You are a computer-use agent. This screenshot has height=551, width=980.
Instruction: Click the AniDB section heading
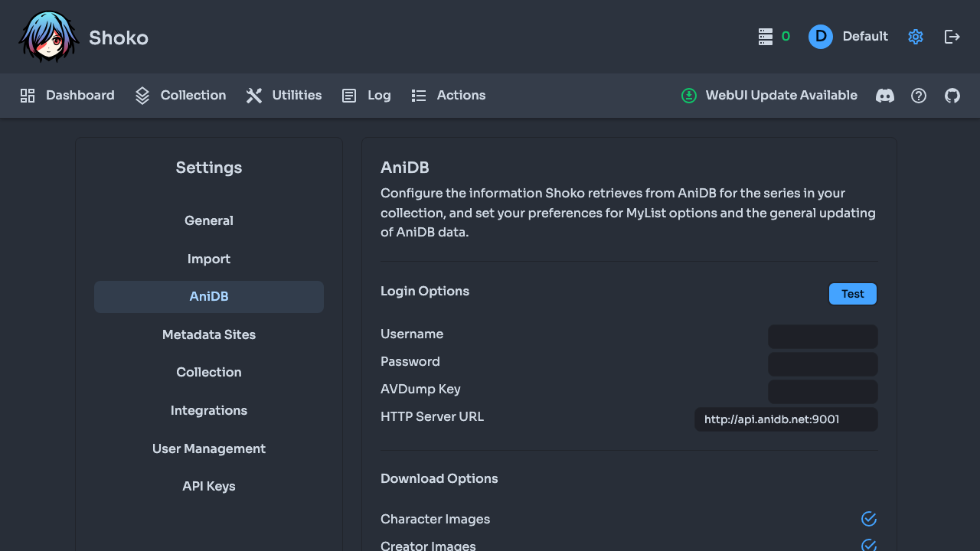point(405,168)
